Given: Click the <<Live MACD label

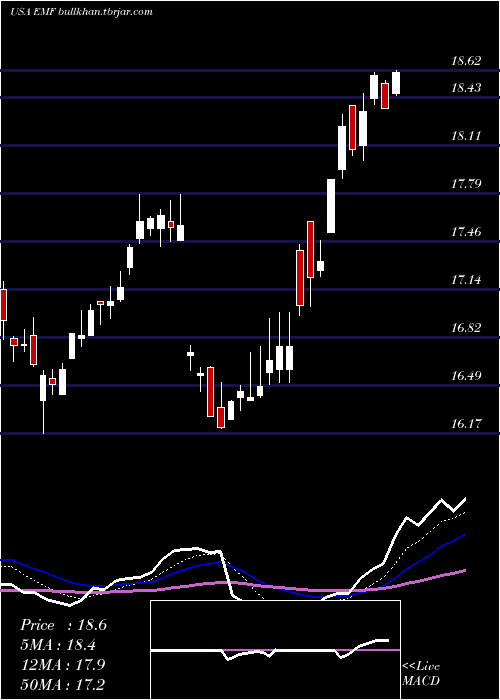Looking at the screenshot, I should (x=421, y=674).
